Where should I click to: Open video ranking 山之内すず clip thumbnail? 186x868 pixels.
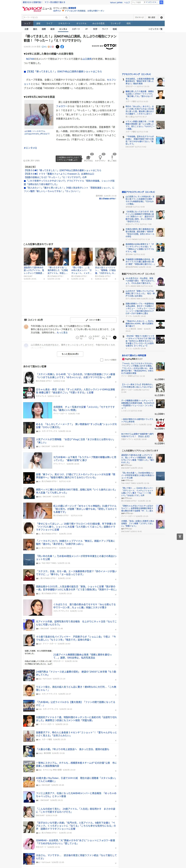coord(160,294)
